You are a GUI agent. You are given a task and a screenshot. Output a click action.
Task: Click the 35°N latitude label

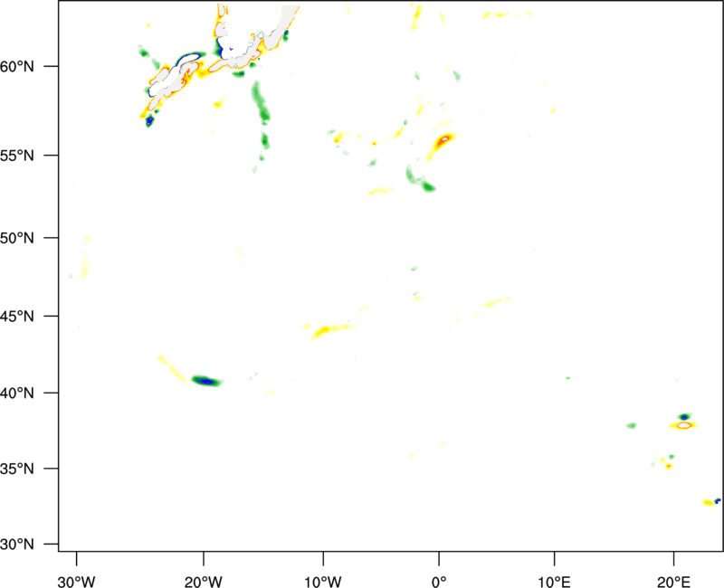tap(17, 469)
